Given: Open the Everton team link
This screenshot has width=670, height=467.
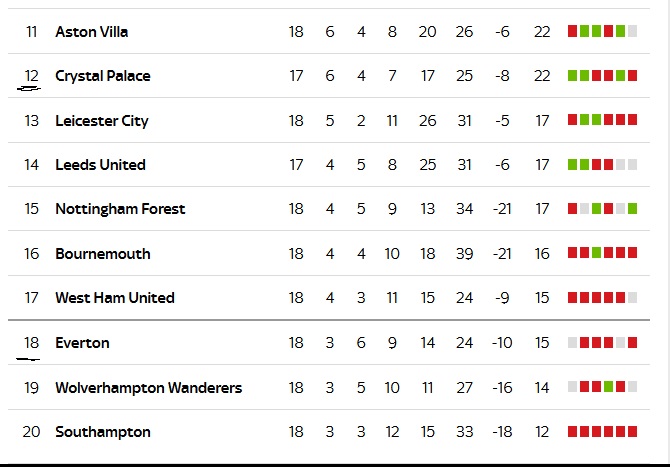Looking at the screenshot, I should coord(82,343).
